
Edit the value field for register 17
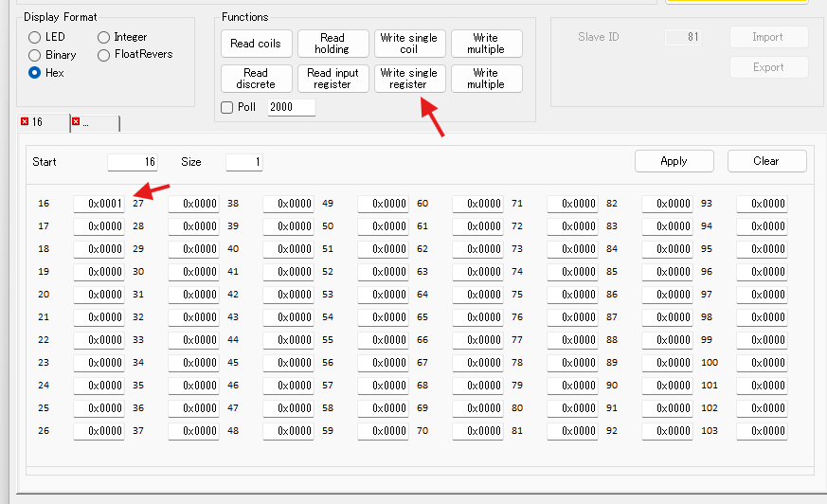click(99, 226)
